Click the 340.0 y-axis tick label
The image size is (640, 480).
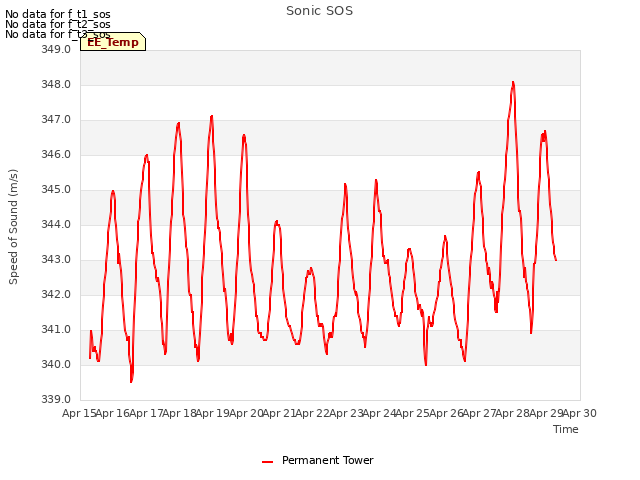tap(56, 364)
